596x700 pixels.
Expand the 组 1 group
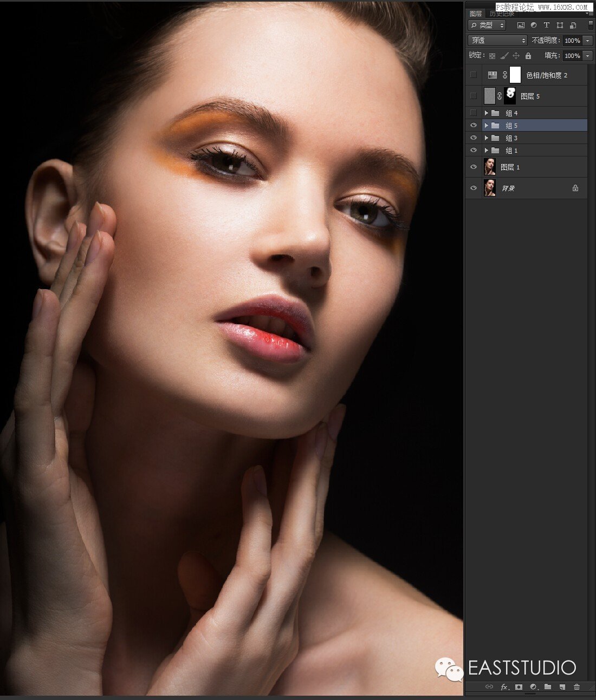click(487, 151)
